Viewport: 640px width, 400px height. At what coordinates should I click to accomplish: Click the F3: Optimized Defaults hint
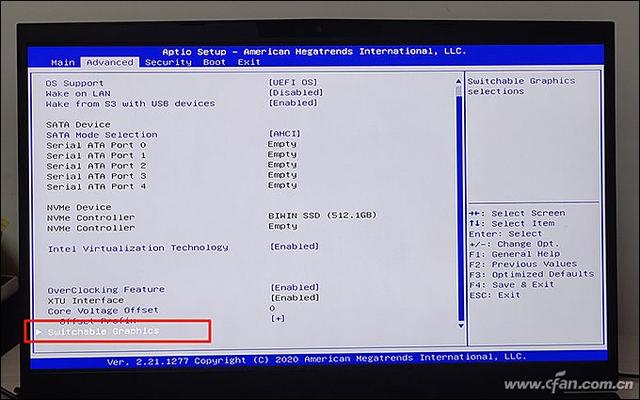pos(531,274)
